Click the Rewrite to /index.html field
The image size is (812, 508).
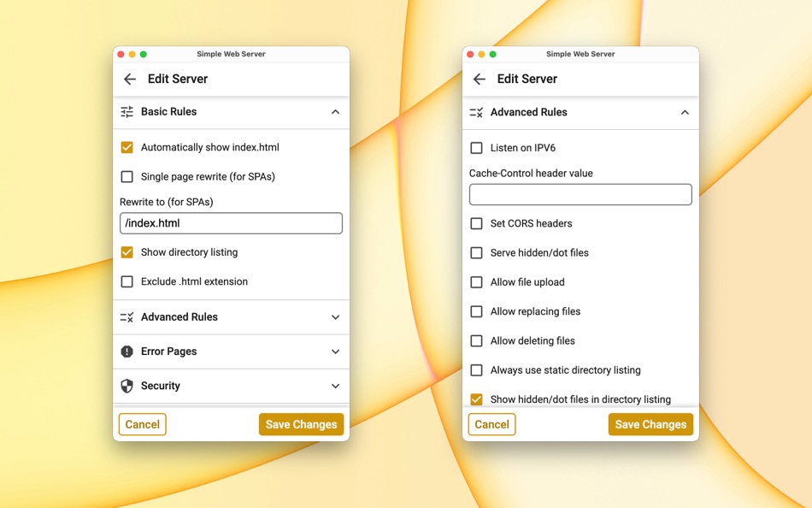point(231,223)
